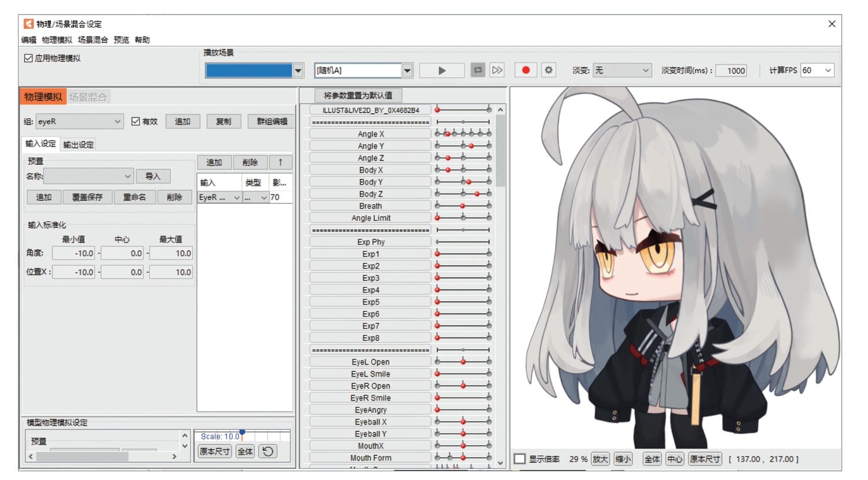Screen dimensions: 868x480
Task: Click the 导入 button
Action: click(153, 176)
